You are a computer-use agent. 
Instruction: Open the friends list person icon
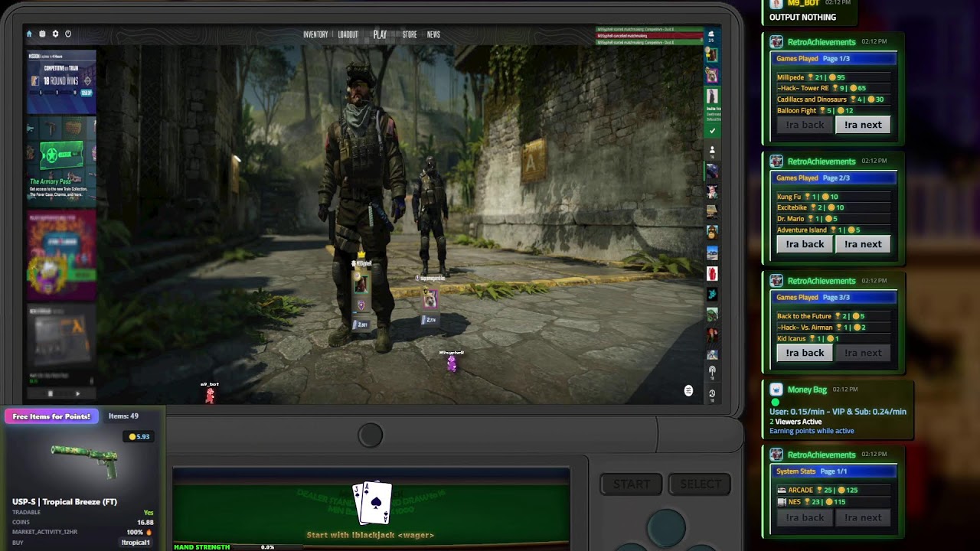(x=712, y=150)
